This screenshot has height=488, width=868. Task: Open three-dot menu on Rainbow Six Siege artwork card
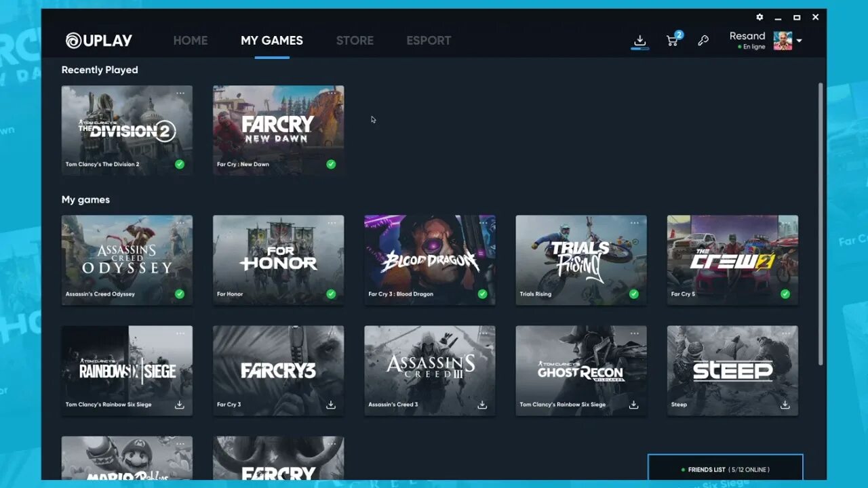pyautogui.click(x=180, y=333)
